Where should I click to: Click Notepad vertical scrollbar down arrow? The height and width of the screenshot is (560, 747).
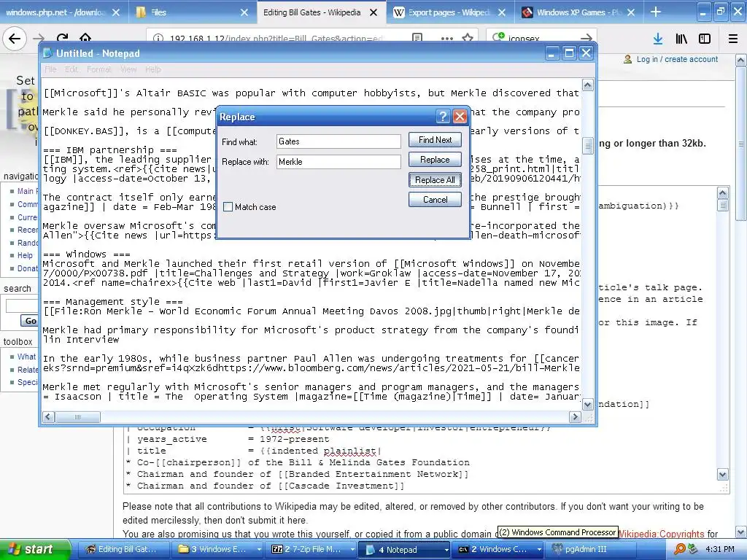[588, 405]
